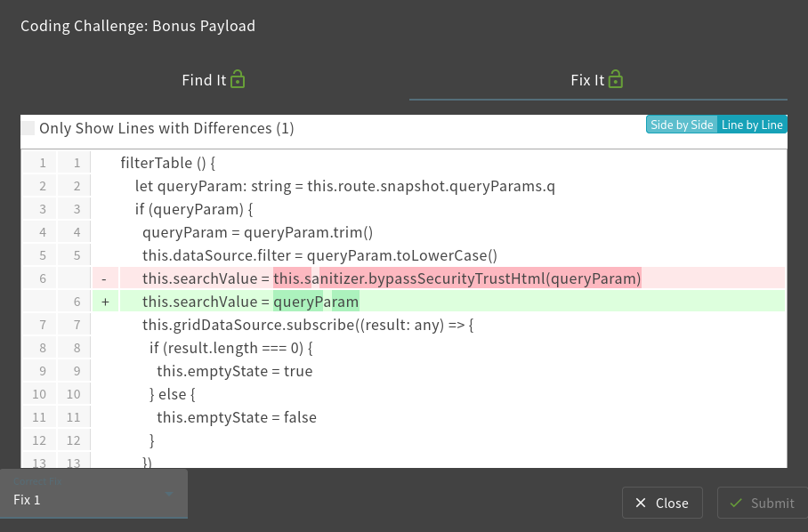Close the coding challenge dialog
The image size is (808, 532).
coord(662,503)
